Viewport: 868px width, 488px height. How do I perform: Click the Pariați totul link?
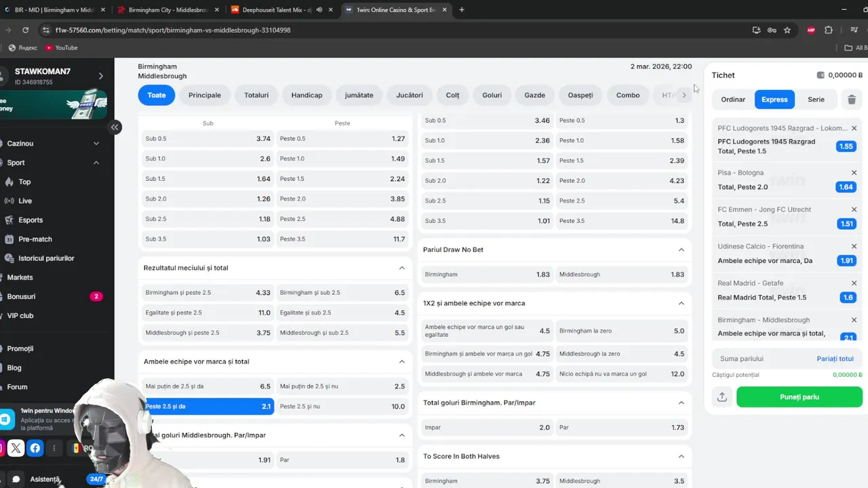click(835, 359)
